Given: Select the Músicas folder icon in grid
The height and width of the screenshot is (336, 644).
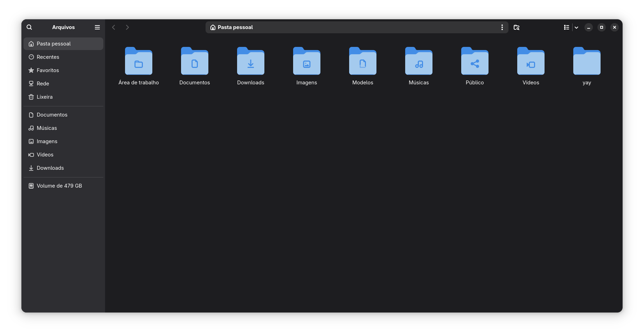Looking at the screenshot, I should click(419, 61).
